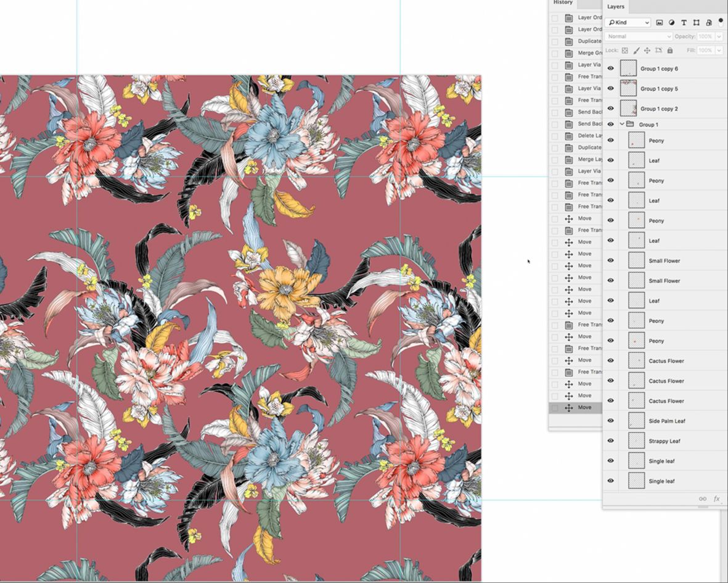Image resolution: width=728 pixels, height=583 pixels.
Task: Select the 'Side Palm Leaf' layer name
Action: (667, 421)
